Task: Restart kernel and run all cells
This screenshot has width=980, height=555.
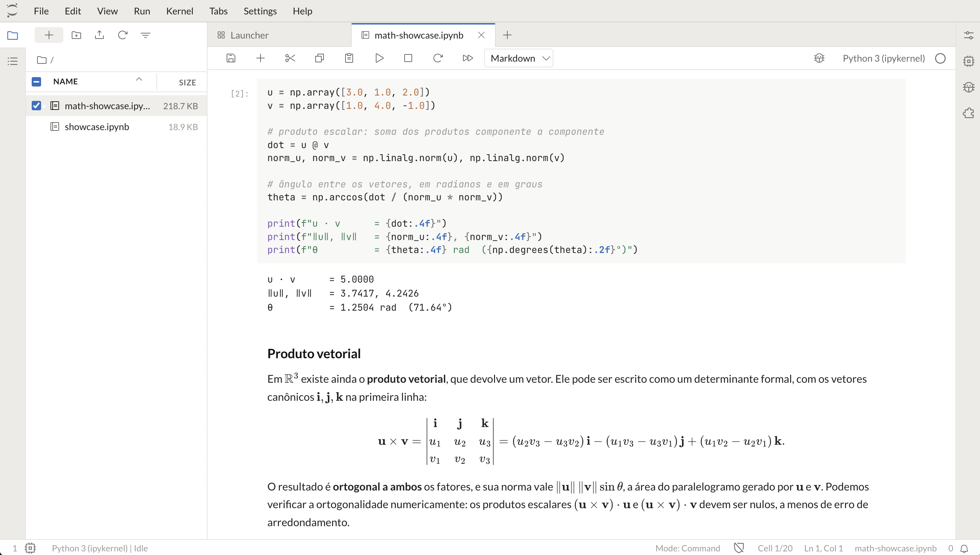Action: [x=468, y=58]
